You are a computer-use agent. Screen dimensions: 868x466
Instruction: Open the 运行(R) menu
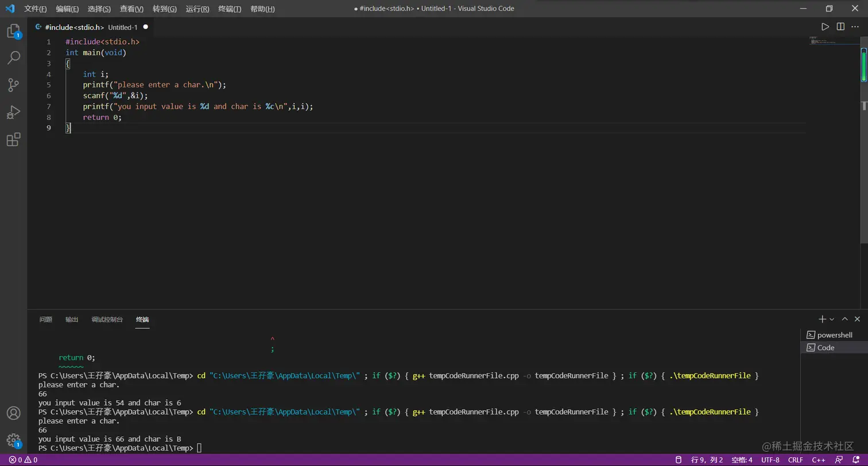(x=197, y=9)
